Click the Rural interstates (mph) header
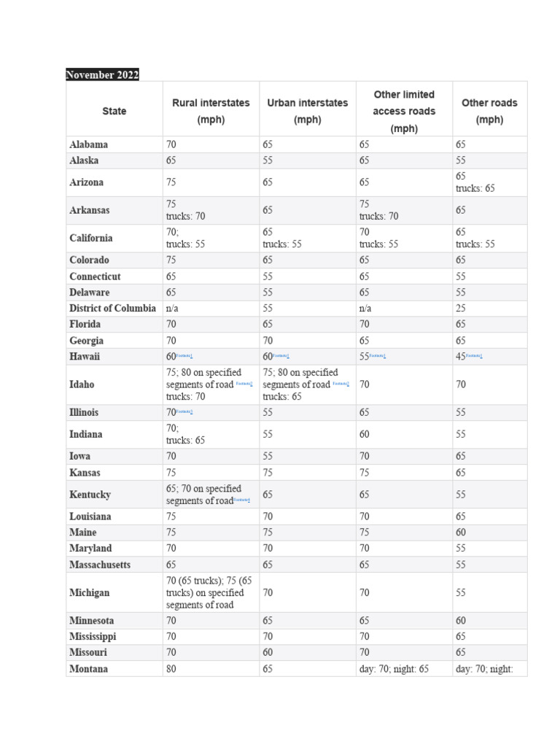Screen dimensions: 560x747 click(x=211, y=111)
